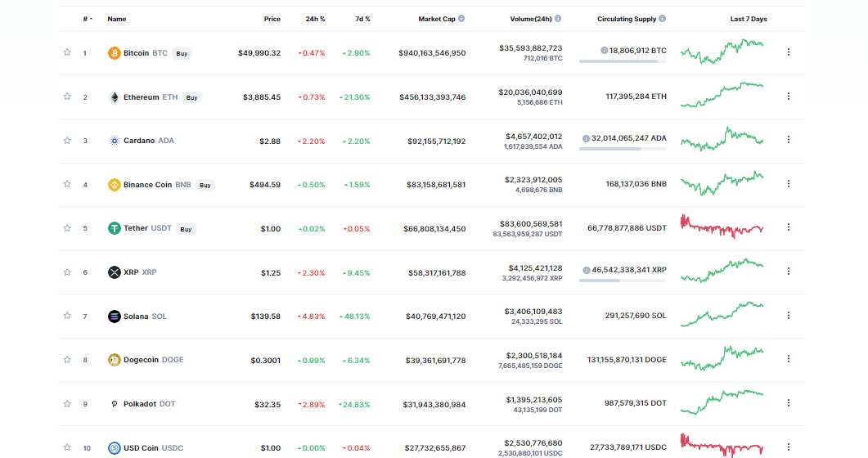The image size is (868, 458).
Task: Sort by the 7d % column
Action: point(362,19)
